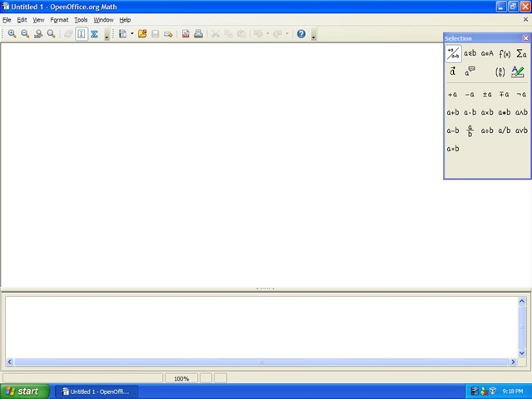Select Unary/Binary Operators category in Selection
This screenshot has height=399, width=532.
(453, 53)
